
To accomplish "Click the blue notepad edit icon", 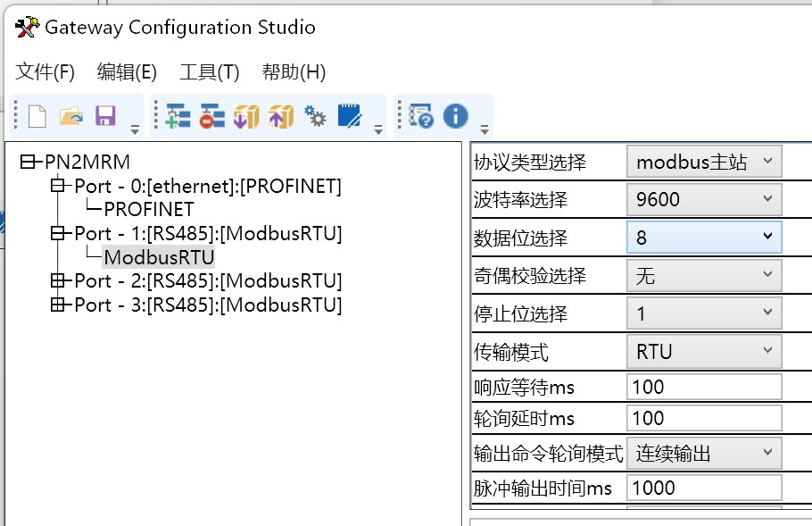I will 350,116.
